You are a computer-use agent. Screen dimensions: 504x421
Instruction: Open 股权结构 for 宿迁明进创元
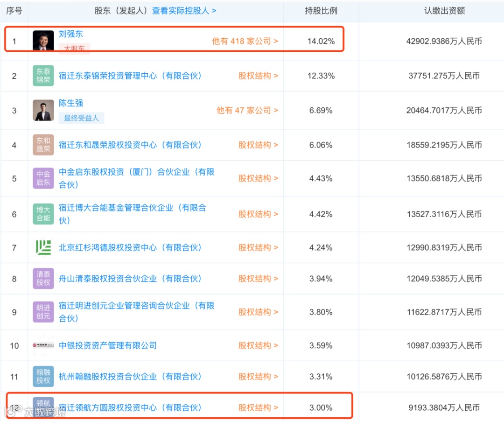(258, 312)
